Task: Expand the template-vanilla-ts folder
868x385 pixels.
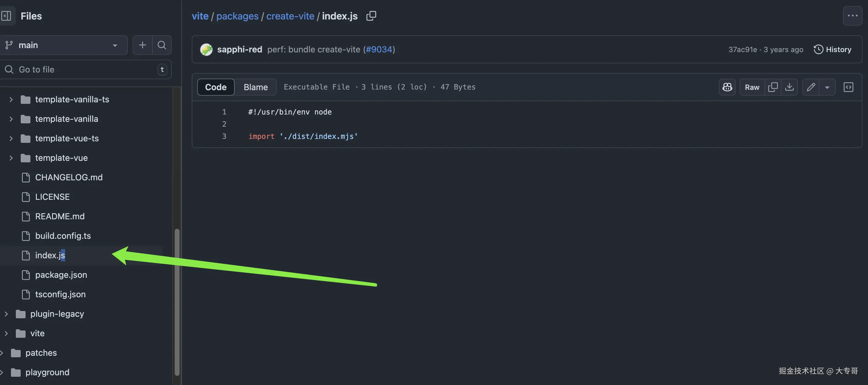Action: [11, 100]
